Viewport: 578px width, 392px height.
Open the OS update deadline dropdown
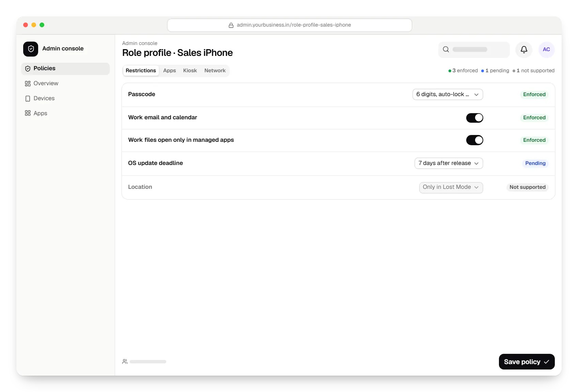449,163
